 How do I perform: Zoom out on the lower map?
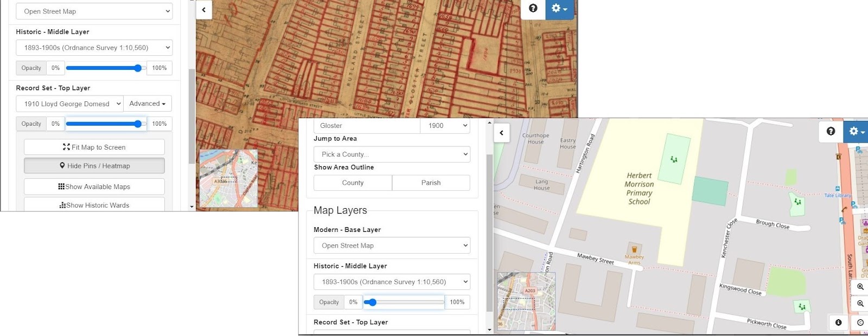[x=860, y=303]
